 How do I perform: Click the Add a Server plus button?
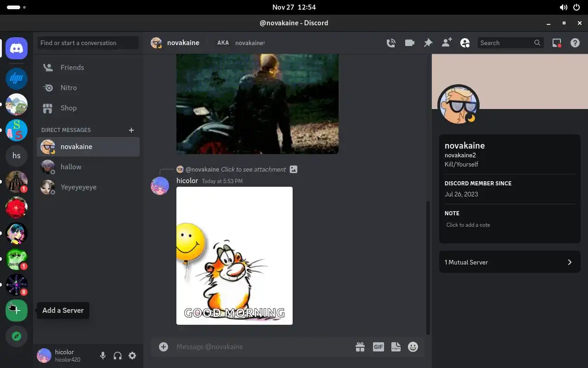(x=17, y=310)
